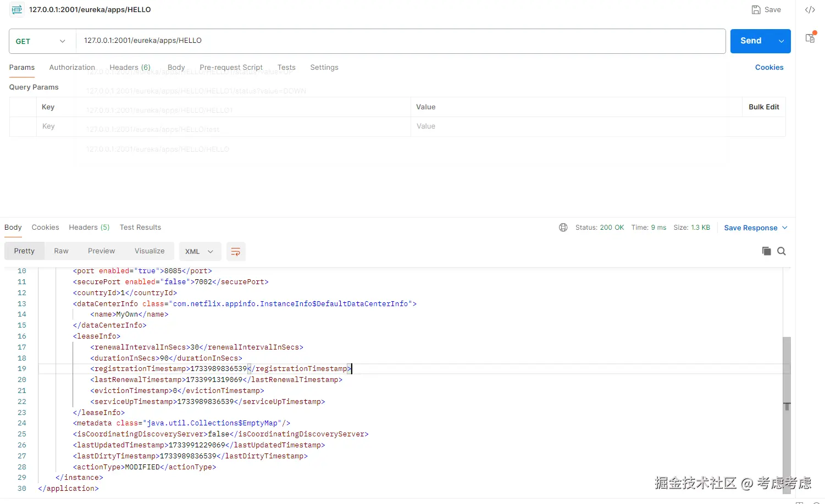The height and width of the screenshot is (504, 825).
Task: Expand the Send button dropdown arrow
Action: pyautogui.click(x=781, y=41)
